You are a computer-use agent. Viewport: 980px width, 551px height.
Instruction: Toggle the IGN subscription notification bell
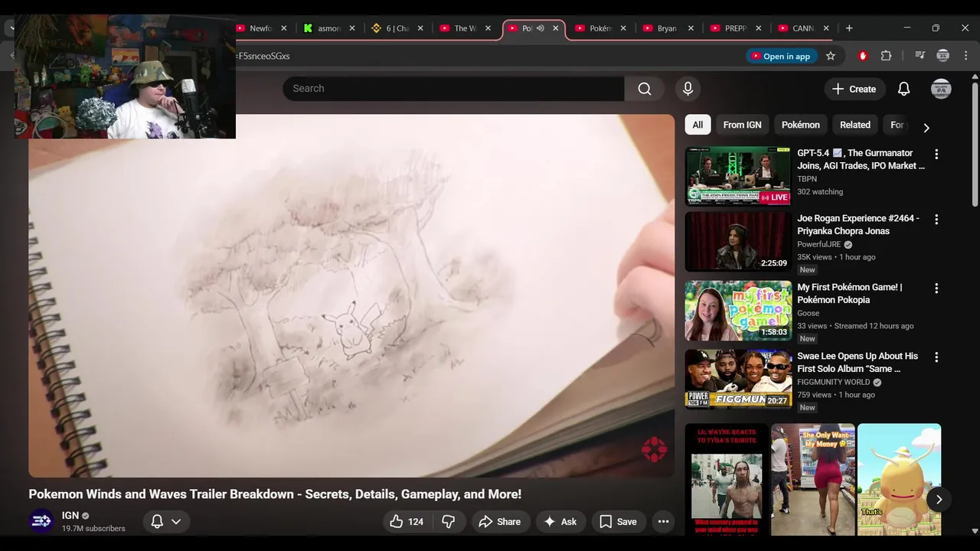pos(166,521)
